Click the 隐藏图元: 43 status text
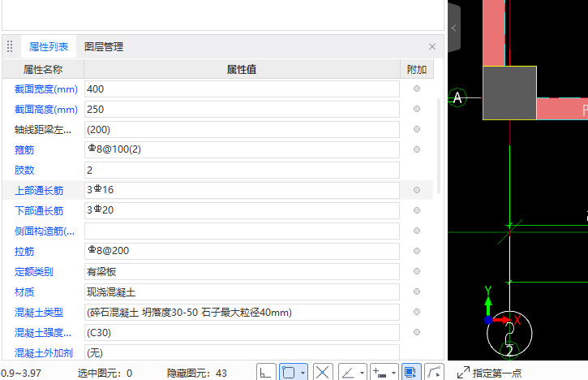The height and width of the screenshot is (380, 588). (x=197, y=374)
